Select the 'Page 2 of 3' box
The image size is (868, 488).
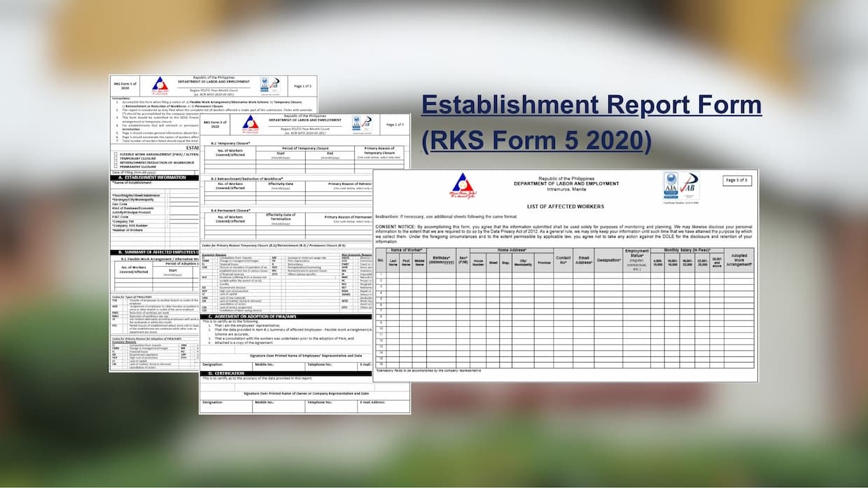click(x=395, y=125)
